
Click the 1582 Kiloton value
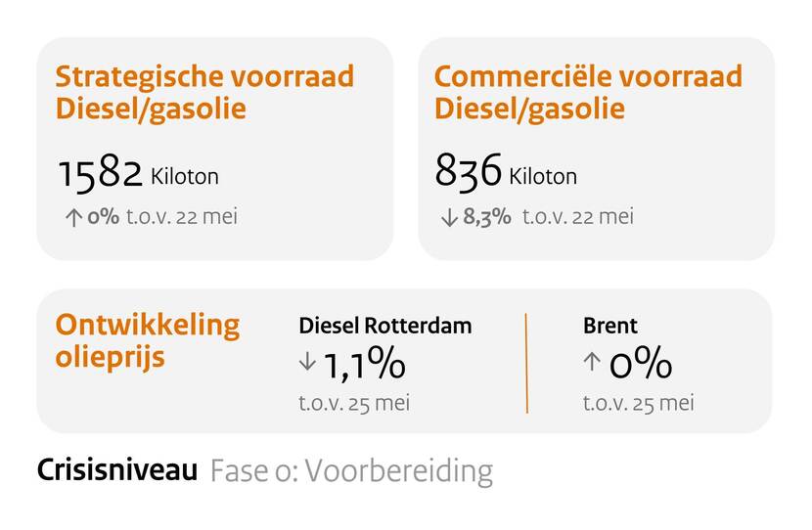click(x=137, y=175)
